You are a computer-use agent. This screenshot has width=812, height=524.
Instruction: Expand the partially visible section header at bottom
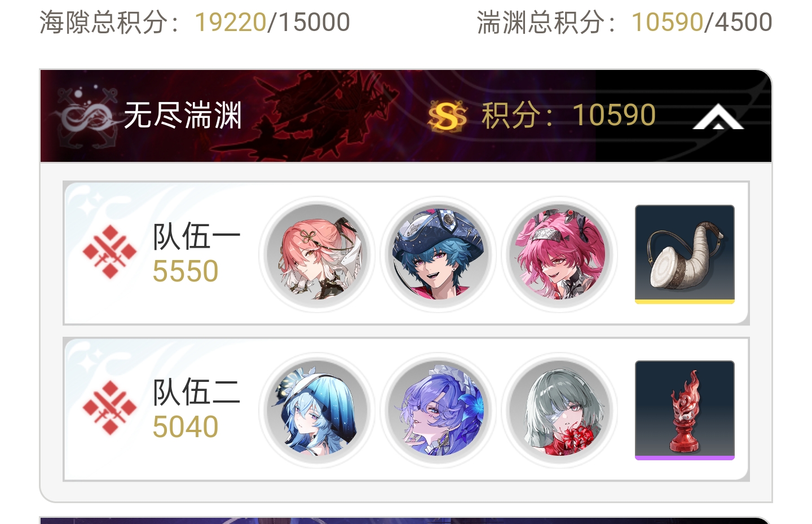click(405, 520)
